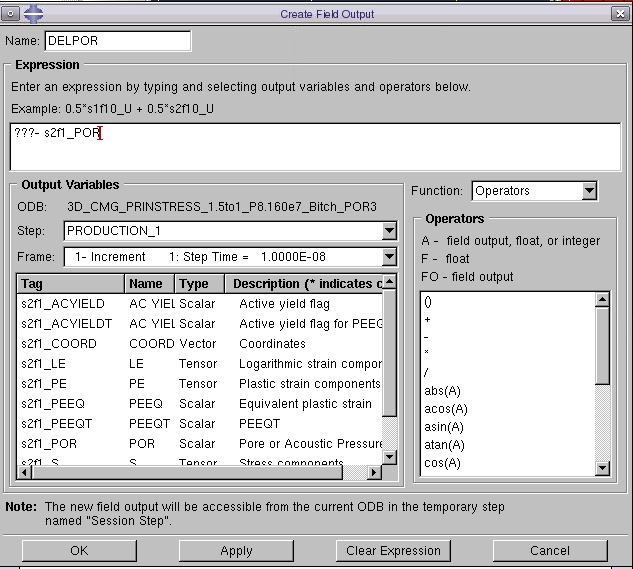Click the window menu icon in title bar

pyautogui.click(x=10, y=14)
